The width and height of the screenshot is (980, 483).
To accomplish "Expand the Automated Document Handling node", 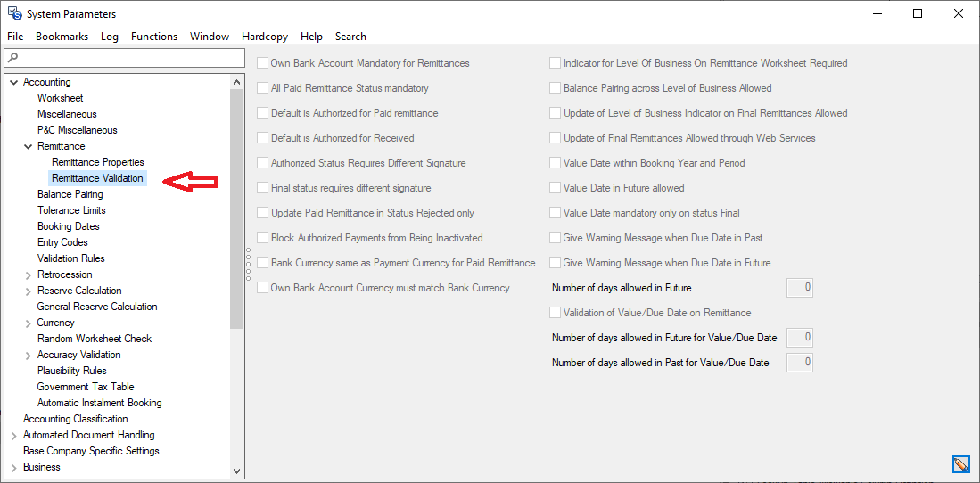I will 13,436.
